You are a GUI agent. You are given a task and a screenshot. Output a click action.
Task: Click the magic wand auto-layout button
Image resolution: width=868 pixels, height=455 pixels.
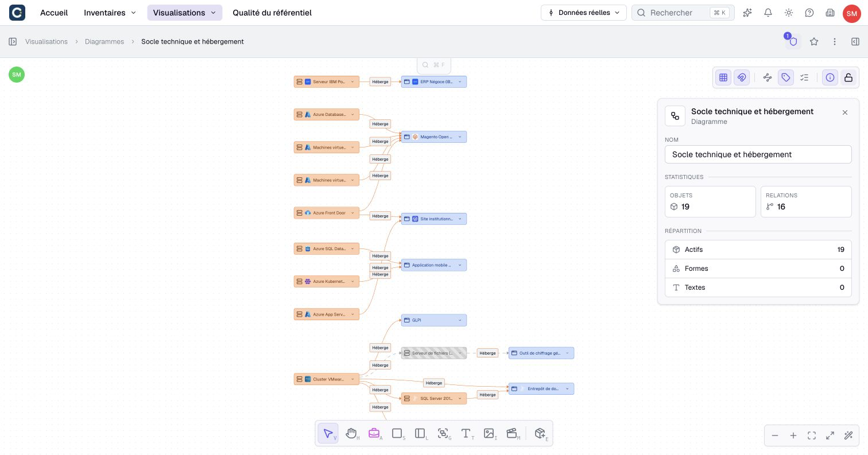(x=848, y=435)
